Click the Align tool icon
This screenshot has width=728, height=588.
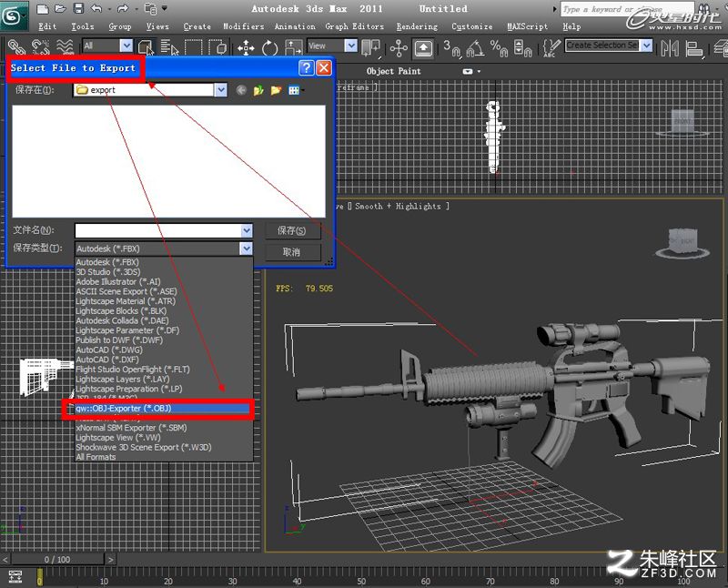(694, 48)
